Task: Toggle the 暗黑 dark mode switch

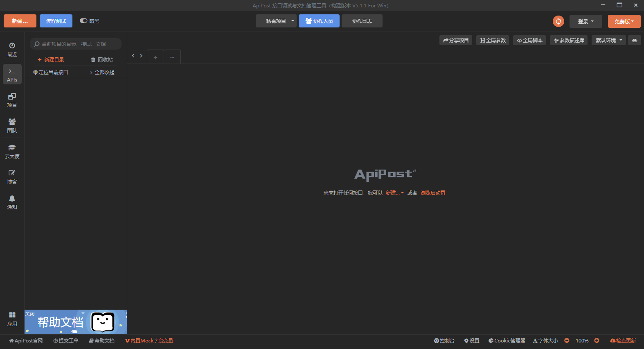Action: [x=83, y=21]
